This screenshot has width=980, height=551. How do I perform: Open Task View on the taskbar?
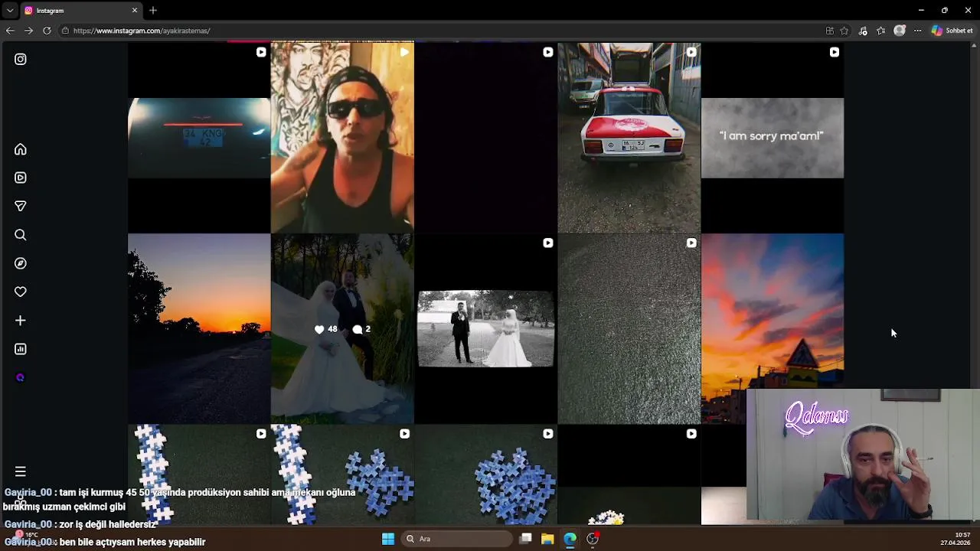[525, 539]
